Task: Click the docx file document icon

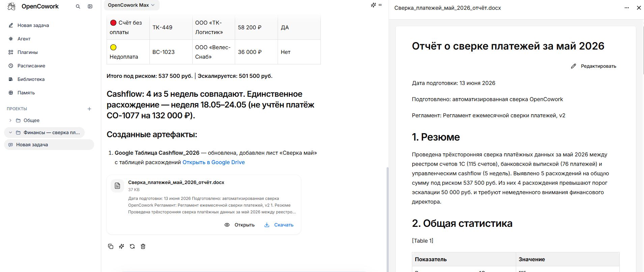Action: click(x=117, y=186)
